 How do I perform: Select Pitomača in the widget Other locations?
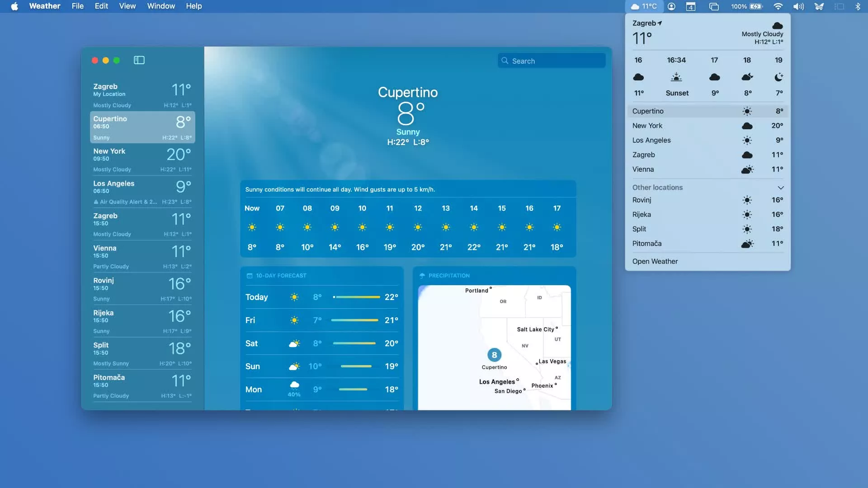point(708,244)
